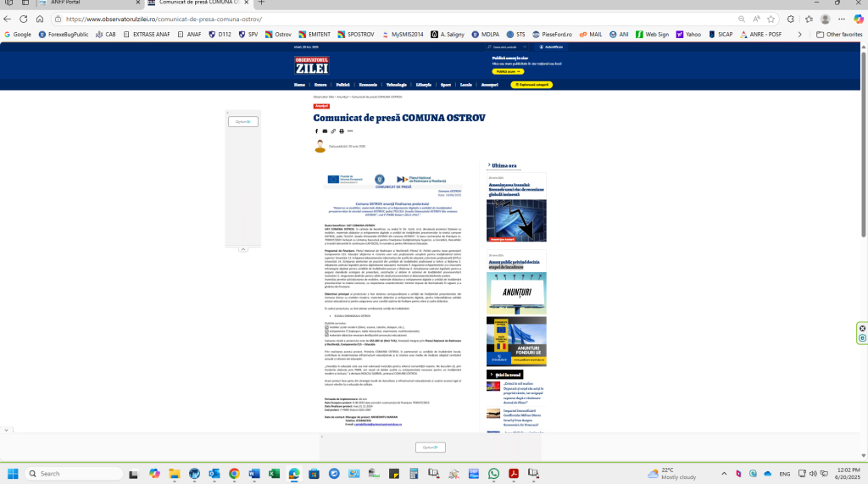Refresh the current page

[23, 19]
